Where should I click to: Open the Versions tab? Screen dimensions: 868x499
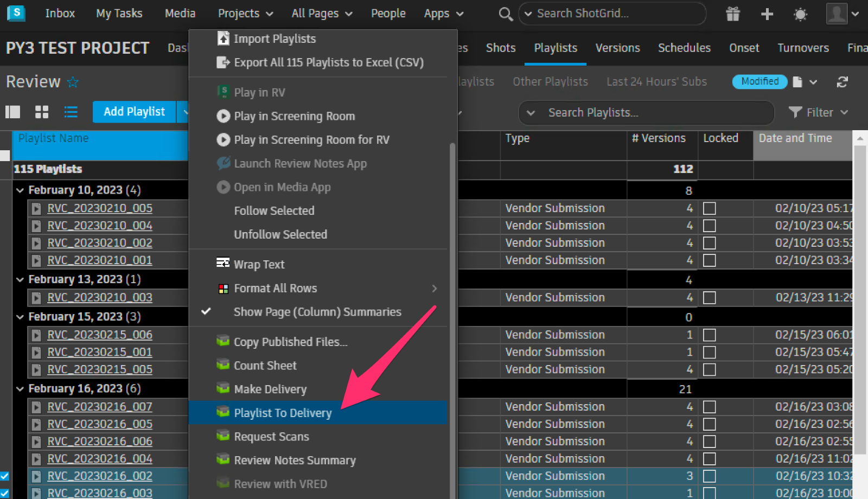(x=617, y=48)
